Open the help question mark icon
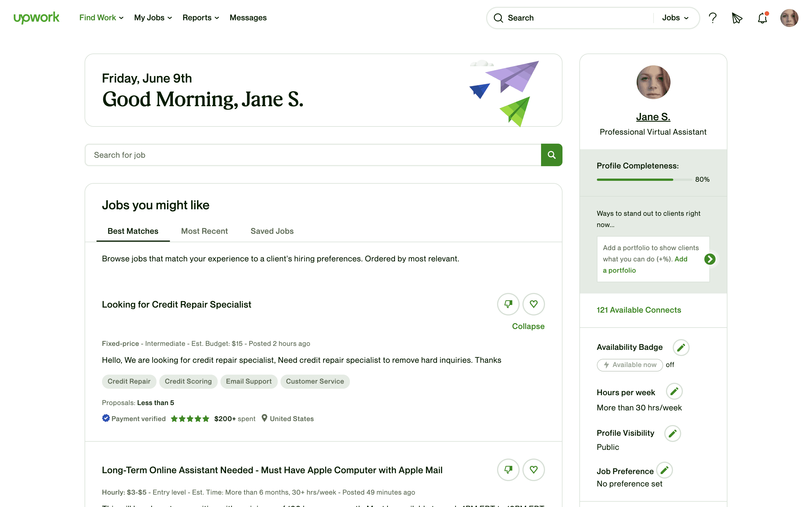812x507 pixels. coord(712,18)
